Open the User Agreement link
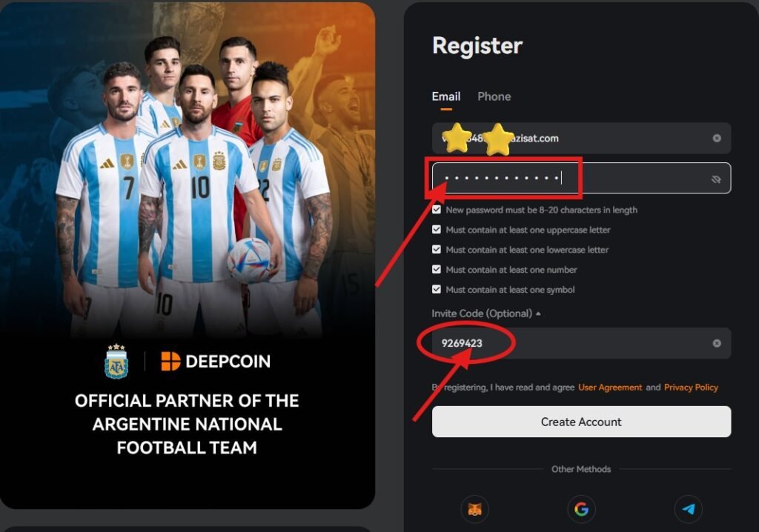 click(x=610, y=388)
